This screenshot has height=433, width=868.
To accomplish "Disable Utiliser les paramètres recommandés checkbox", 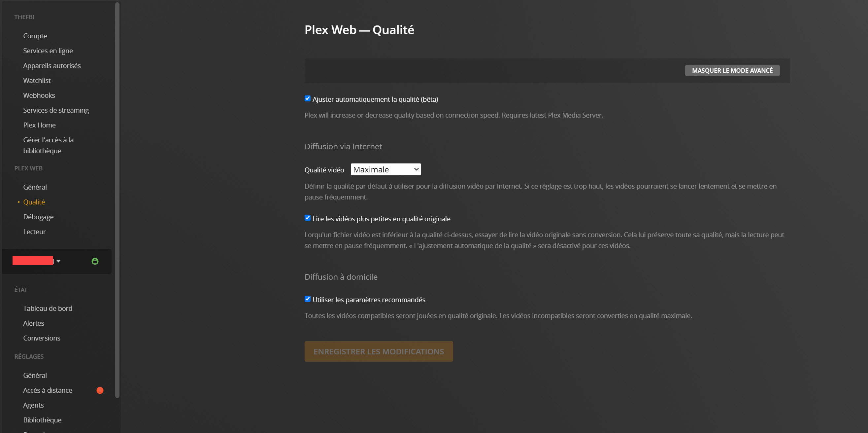I will [x=307, y=299].
